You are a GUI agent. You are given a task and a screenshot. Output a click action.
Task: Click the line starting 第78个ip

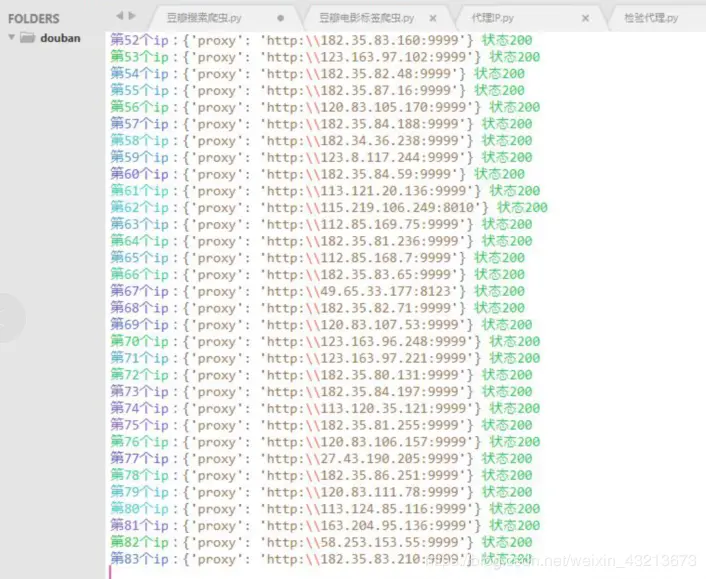[321, 475]
